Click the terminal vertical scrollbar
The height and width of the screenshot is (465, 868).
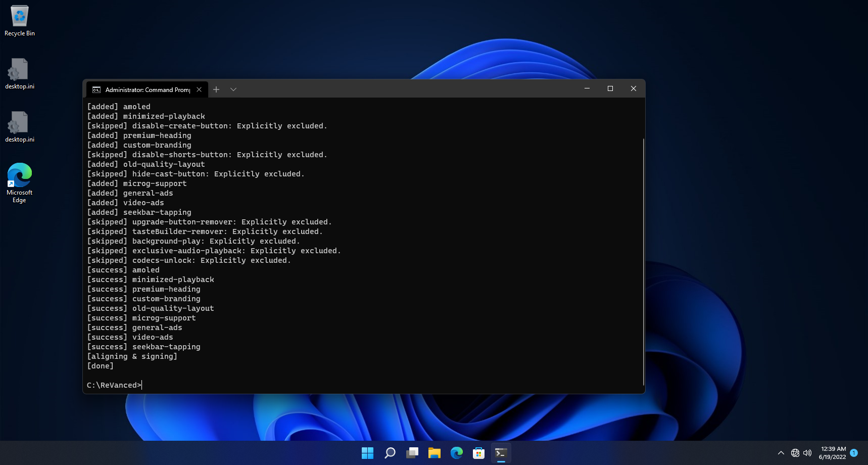click(643, 261)
